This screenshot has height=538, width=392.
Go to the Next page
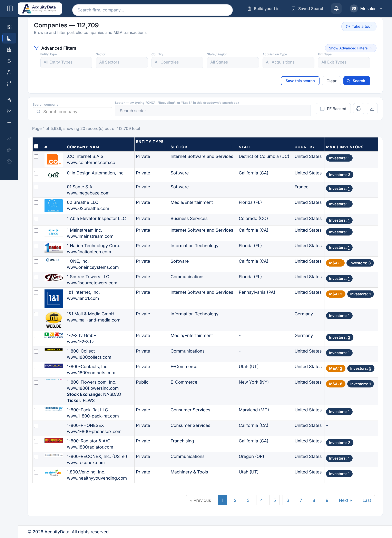click(x=345, y=500)
